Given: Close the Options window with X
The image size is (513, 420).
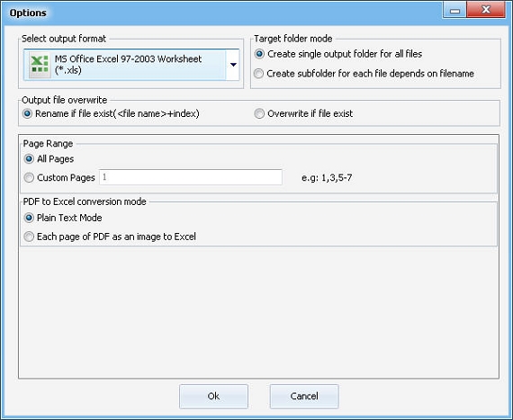Looking at the screenshot, I should point(486,10).
